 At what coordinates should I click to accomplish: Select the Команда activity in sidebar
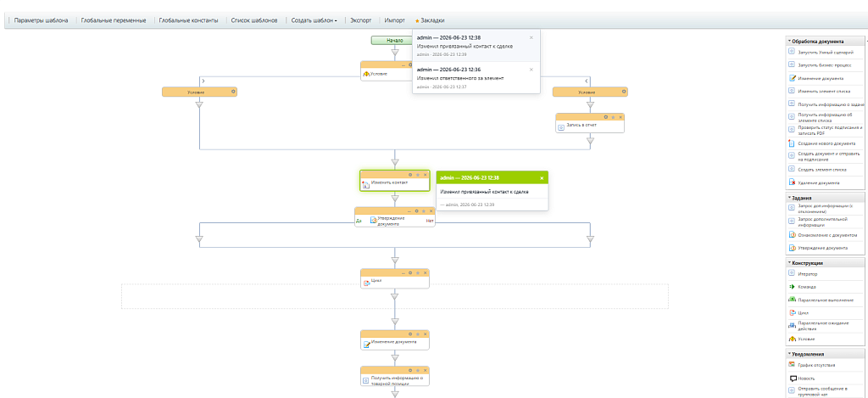tap(807, 287)
